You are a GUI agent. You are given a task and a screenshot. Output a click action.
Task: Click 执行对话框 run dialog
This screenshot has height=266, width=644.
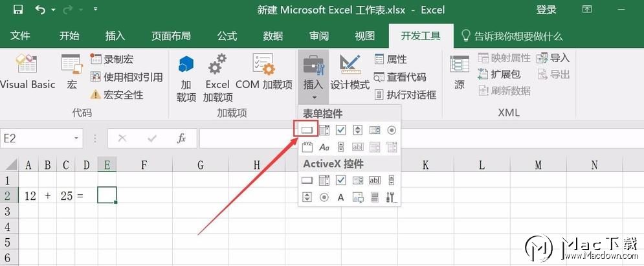pos(405,95)
